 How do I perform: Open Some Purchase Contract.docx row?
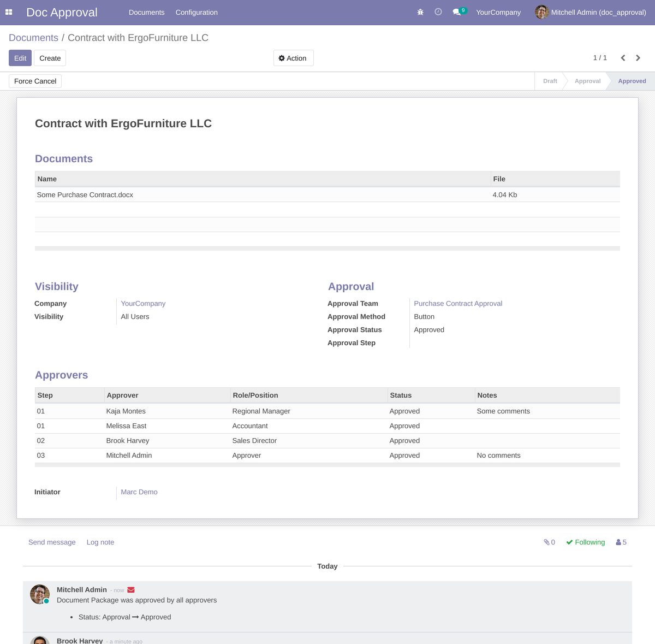(x=85, y=195)
